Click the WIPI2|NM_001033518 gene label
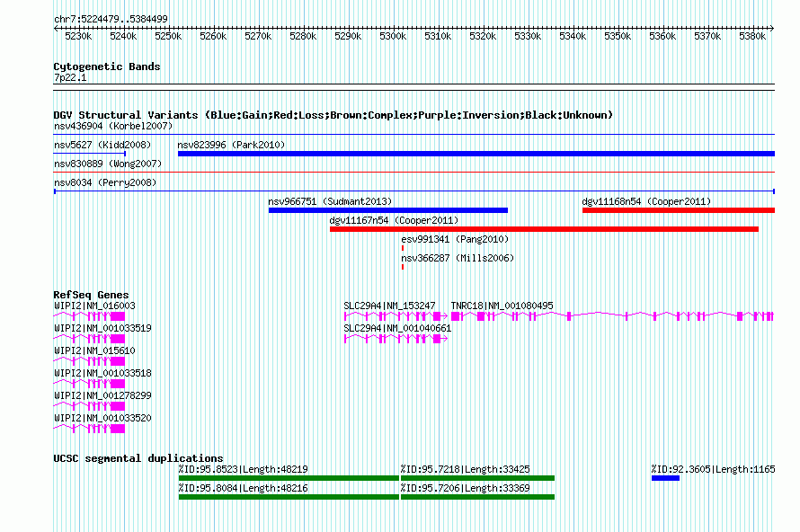Screen dimensions: 800x532 (x=102, y=373)
